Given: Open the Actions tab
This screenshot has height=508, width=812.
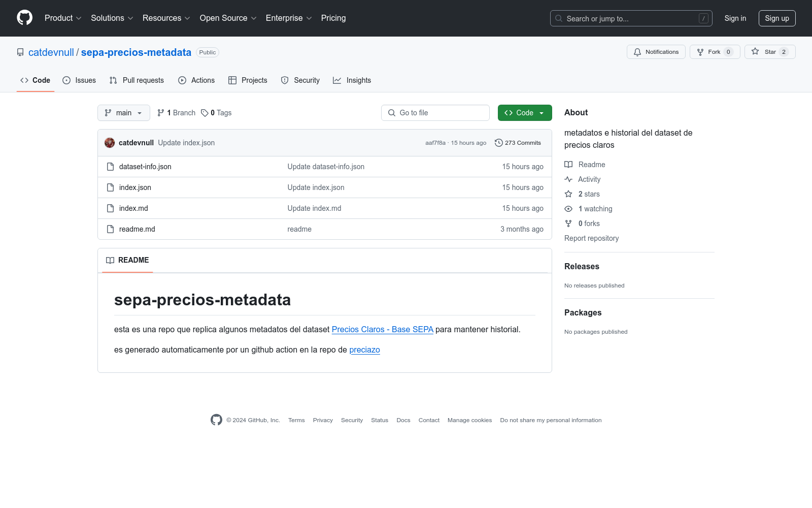Looking at the screenshot, I should click(x=196, y=80).
